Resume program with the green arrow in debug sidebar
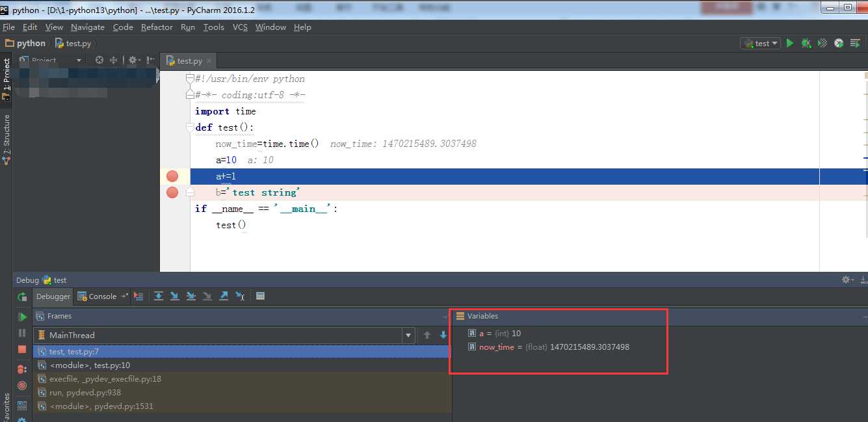Image resolution: width=868 pixels, height=422 pixels. [22, 317]
